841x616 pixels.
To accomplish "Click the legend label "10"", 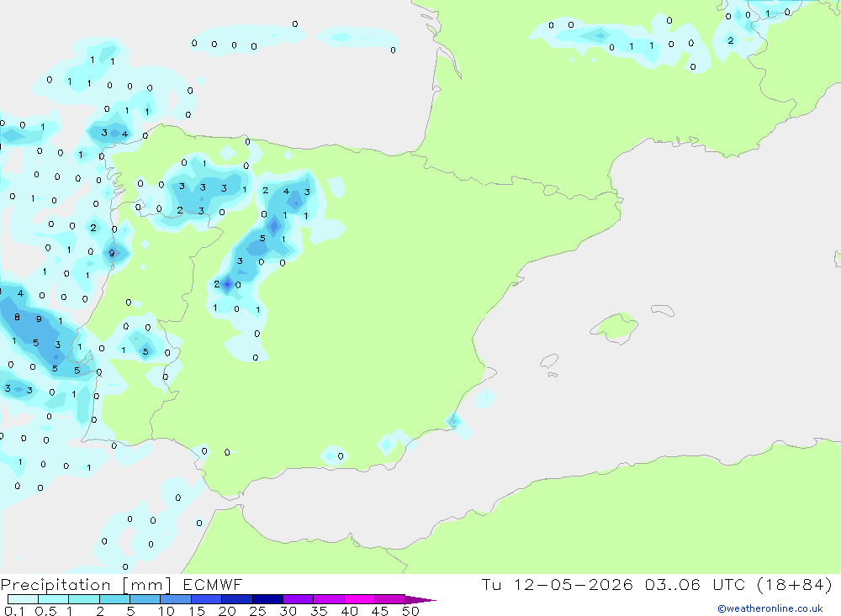I will 167,611.
